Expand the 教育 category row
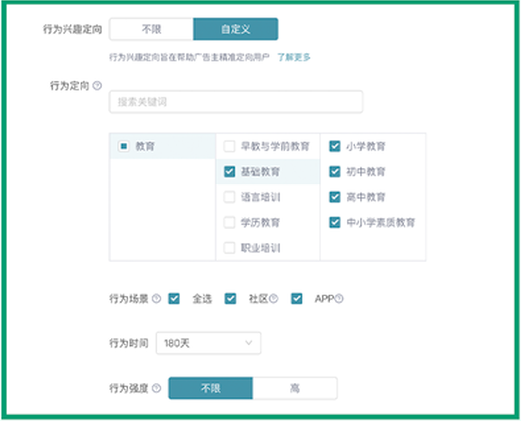The height and width of the screenshot is (421, 521). coord(162,146)
